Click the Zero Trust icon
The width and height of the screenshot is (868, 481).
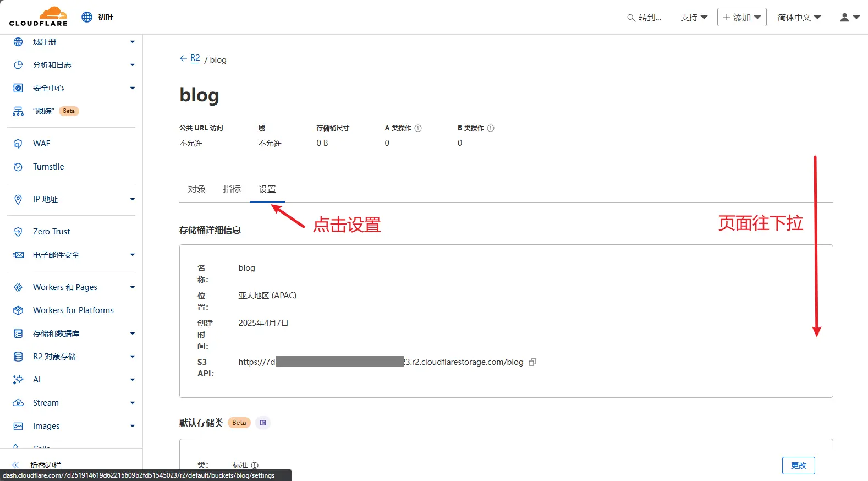point(18,232)
